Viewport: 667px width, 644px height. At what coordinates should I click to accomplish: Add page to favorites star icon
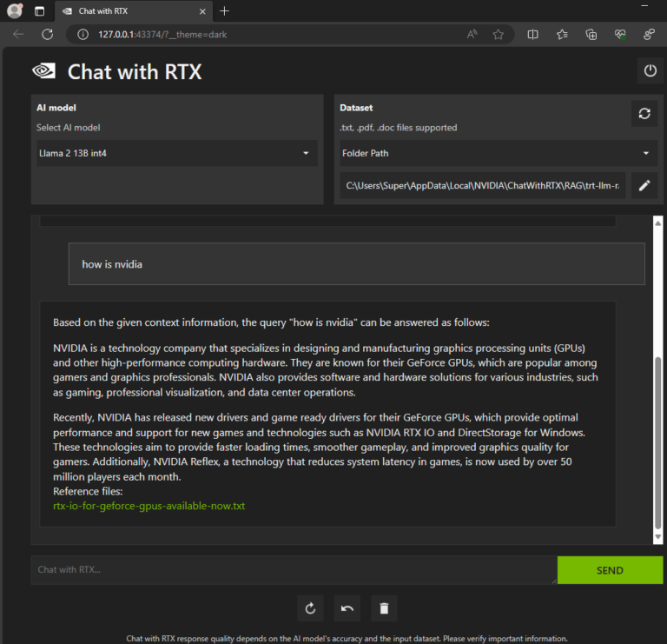[x=499, y=35]
